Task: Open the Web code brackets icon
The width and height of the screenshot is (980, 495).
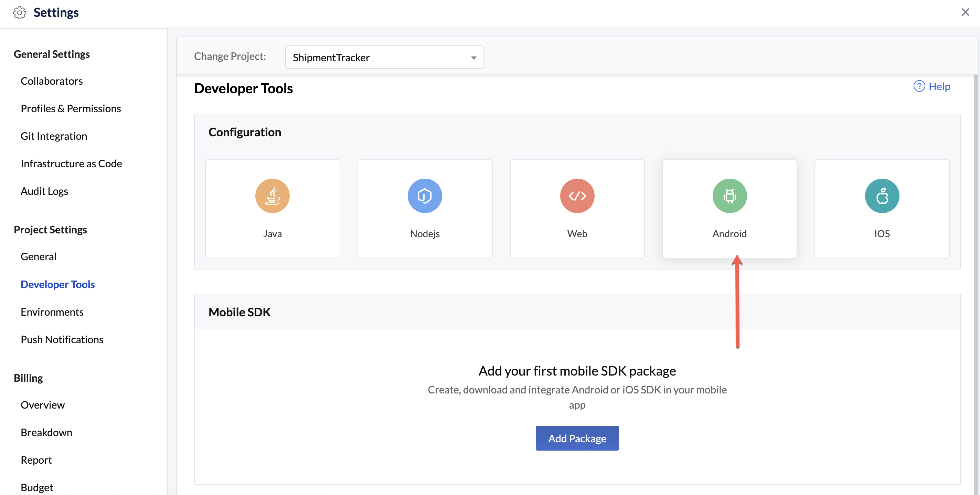Action: (577, 196)
